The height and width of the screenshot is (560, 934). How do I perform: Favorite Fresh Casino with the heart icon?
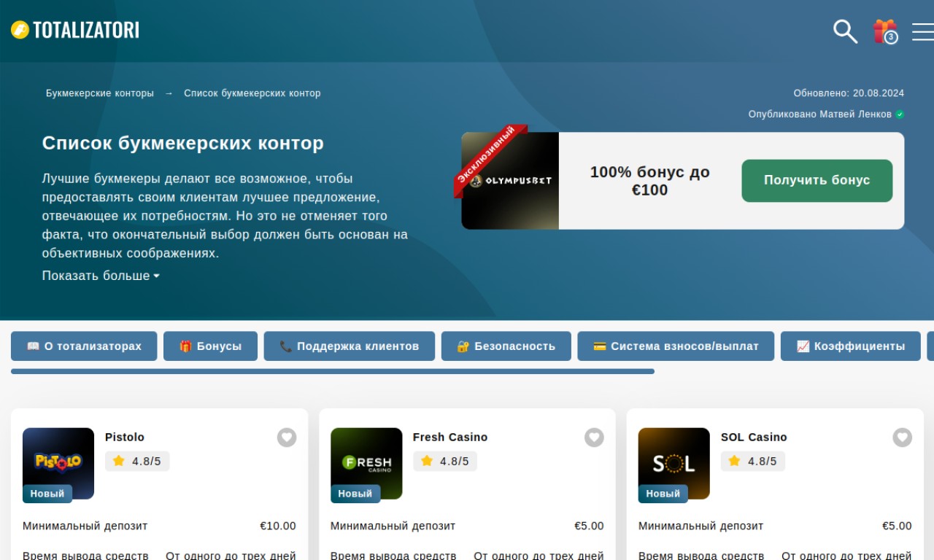[x=595, y=437]
